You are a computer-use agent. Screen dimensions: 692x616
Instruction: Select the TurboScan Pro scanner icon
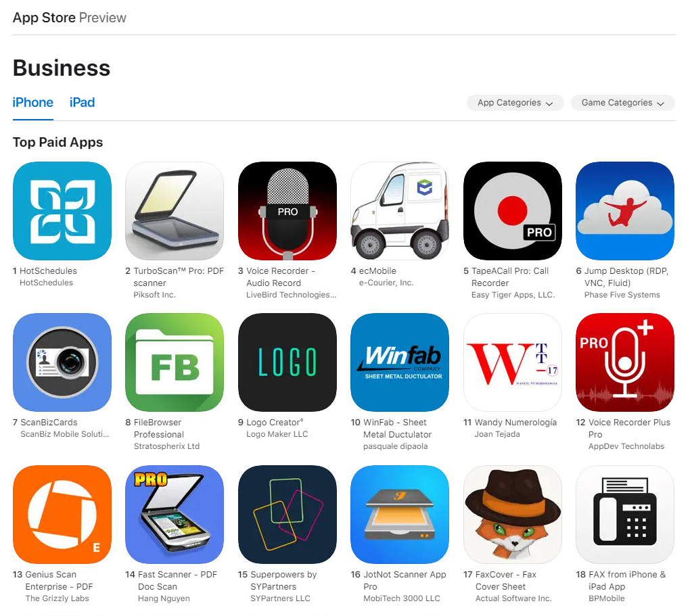click(175, 211)
